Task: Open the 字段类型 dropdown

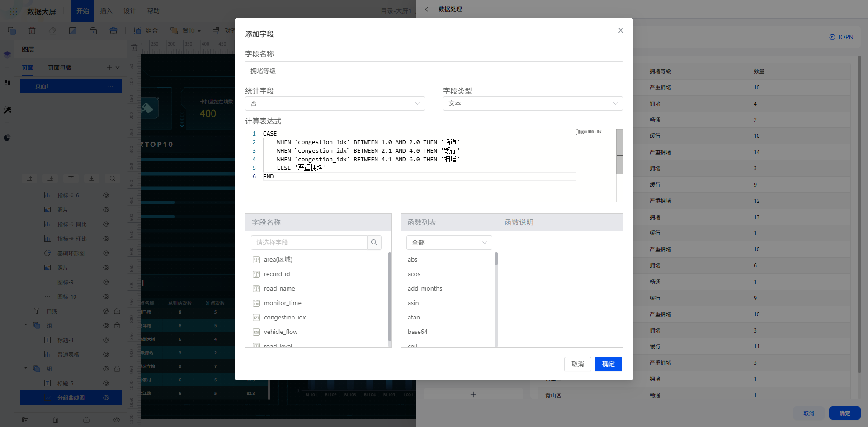Action: 533,103
